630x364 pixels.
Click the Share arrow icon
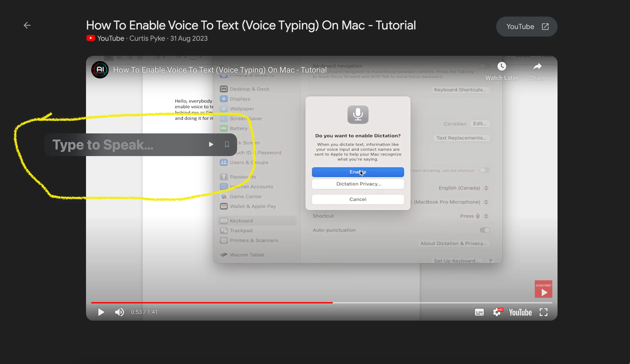(537, 67)
